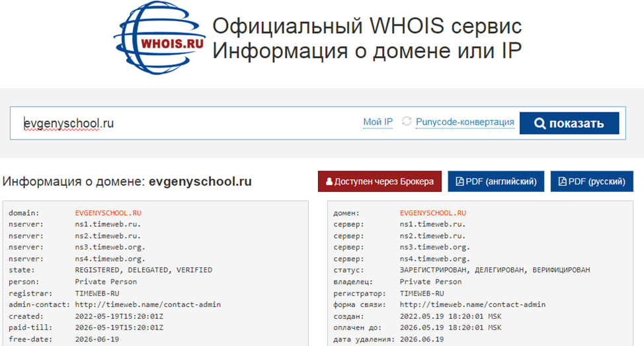The height and width of the screenshot is (346, 644).
Task: Click the Информация о домене heading
Action: coord(127,181)
